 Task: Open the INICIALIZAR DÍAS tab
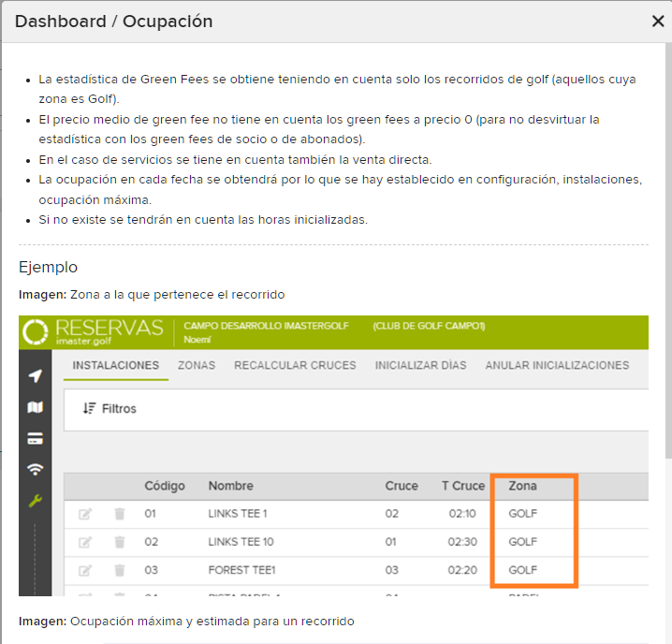click(420, 365)
